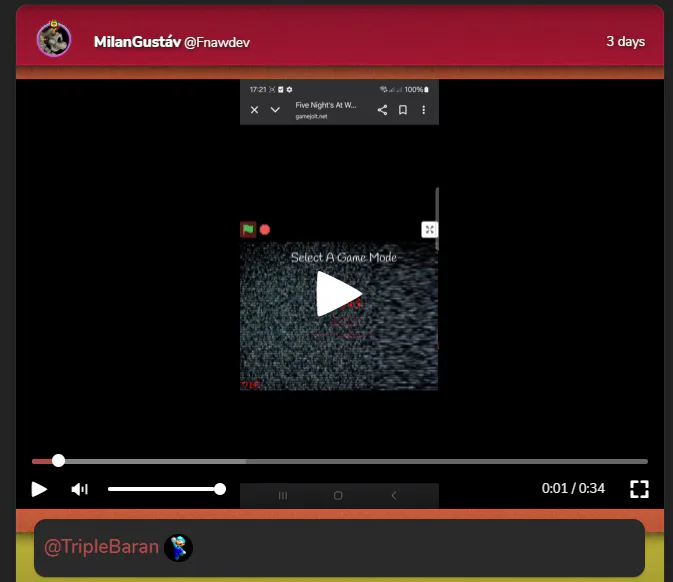This screenshot has height=582, width=673.
Task: Click the in-video fullscreen expand icon
Action: (429, 230)
